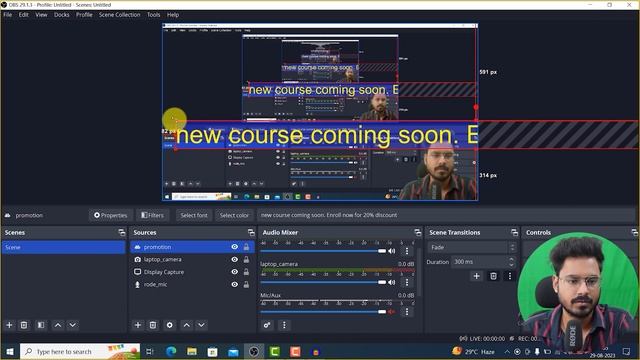Toggle visibility of rode_mic source
This screenshot has height=360, width=640.
click(x=235, y=284)
